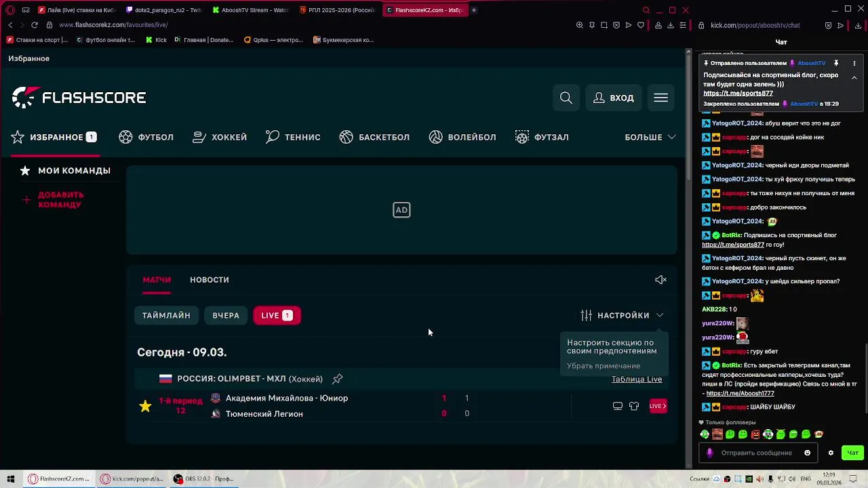Screen dimensions: 868x488
Task: Click the ВХОД login button
Action: 614,98
